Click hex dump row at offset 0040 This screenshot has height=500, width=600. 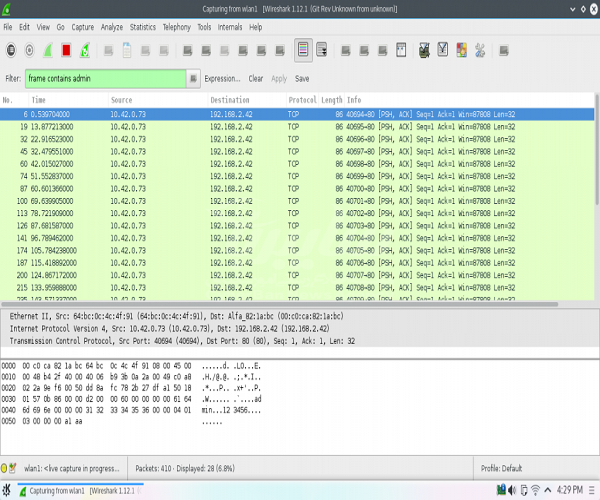[131, 410]
